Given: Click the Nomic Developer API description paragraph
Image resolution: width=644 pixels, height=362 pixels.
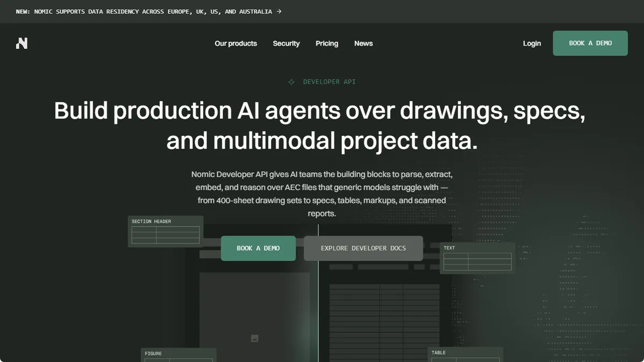Looking at the screenshot, I should pos(322,194).
